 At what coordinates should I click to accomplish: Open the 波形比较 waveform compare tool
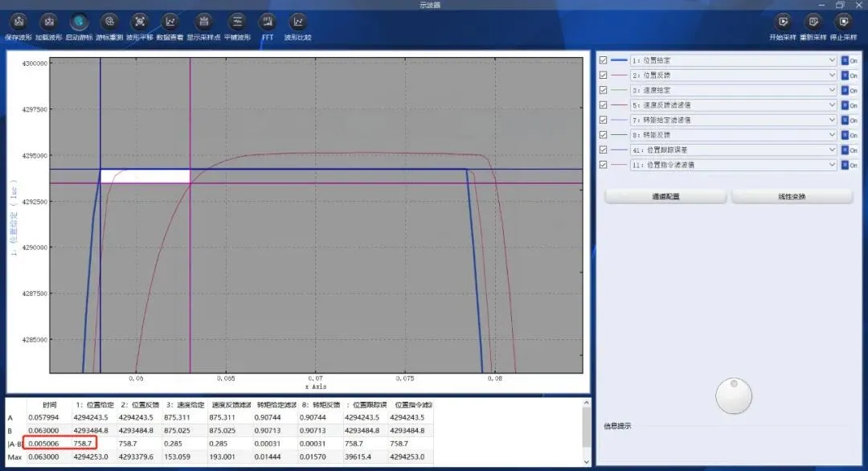(297, 22)
